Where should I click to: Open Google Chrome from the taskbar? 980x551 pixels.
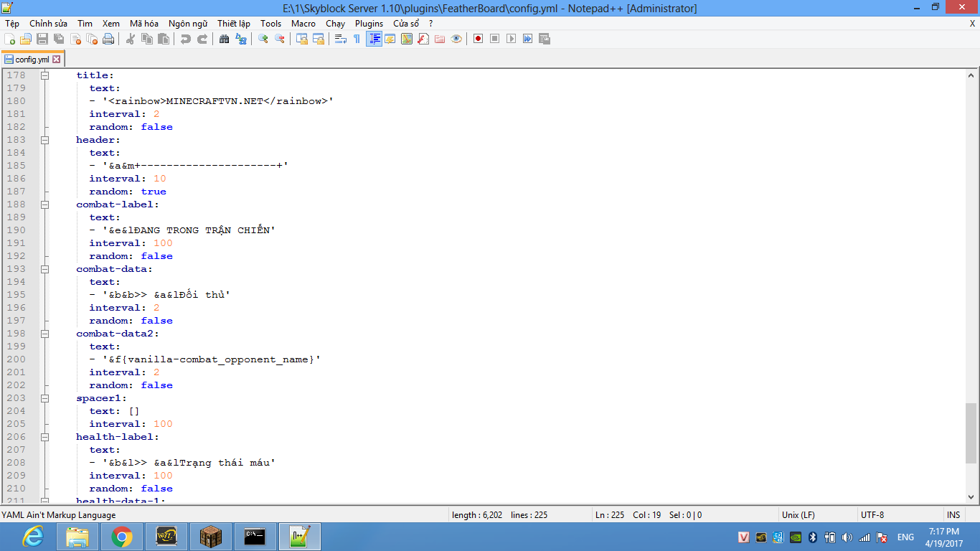pos(122,537)
